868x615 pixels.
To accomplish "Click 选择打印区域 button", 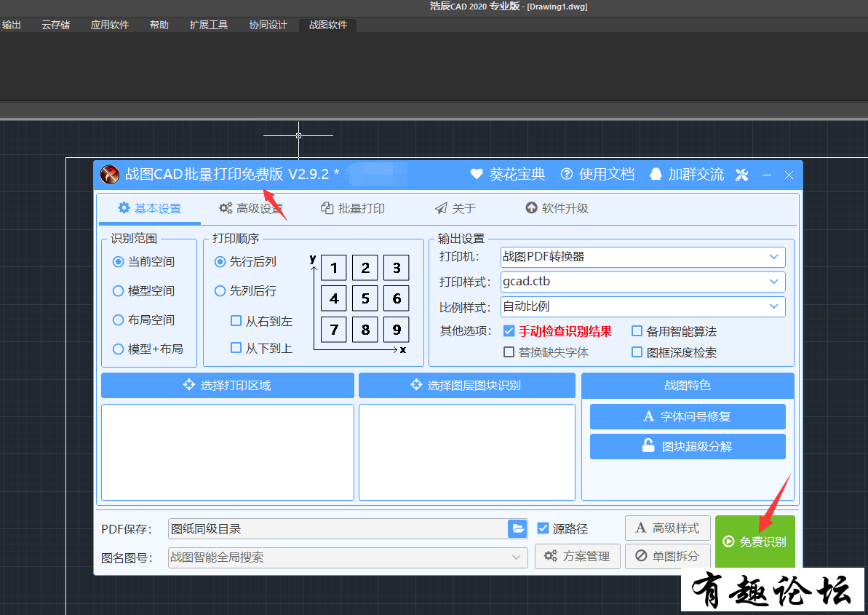I will (228, 385).
